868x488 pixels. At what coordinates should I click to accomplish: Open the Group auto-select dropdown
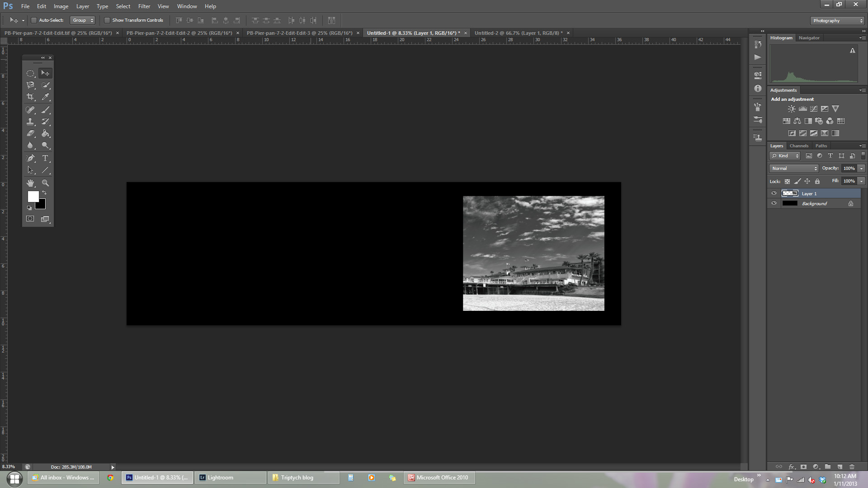pyautogui.click(x=83, y=20)
